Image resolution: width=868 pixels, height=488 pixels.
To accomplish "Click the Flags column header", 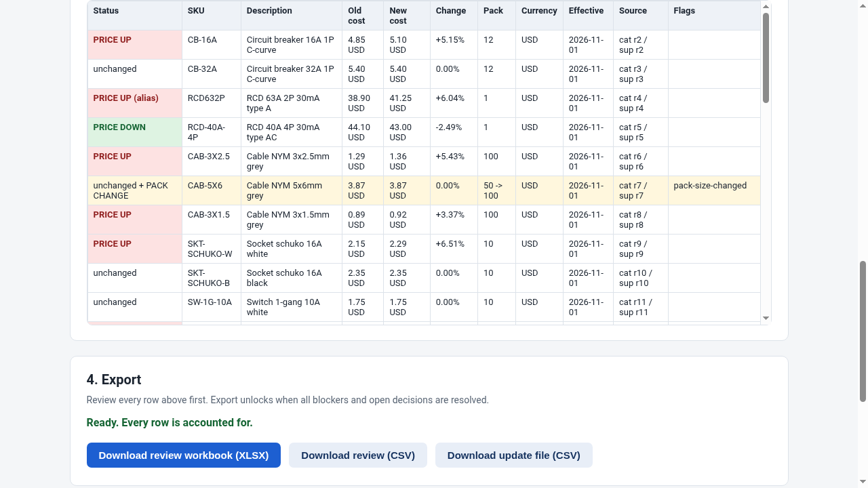I will (714, 16).
